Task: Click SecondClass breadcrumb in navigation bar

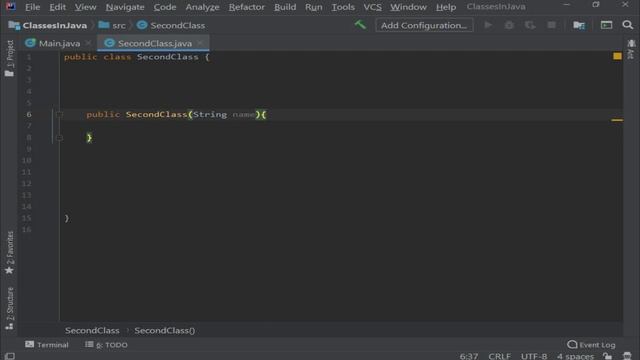Action: [x=171, y=25]
